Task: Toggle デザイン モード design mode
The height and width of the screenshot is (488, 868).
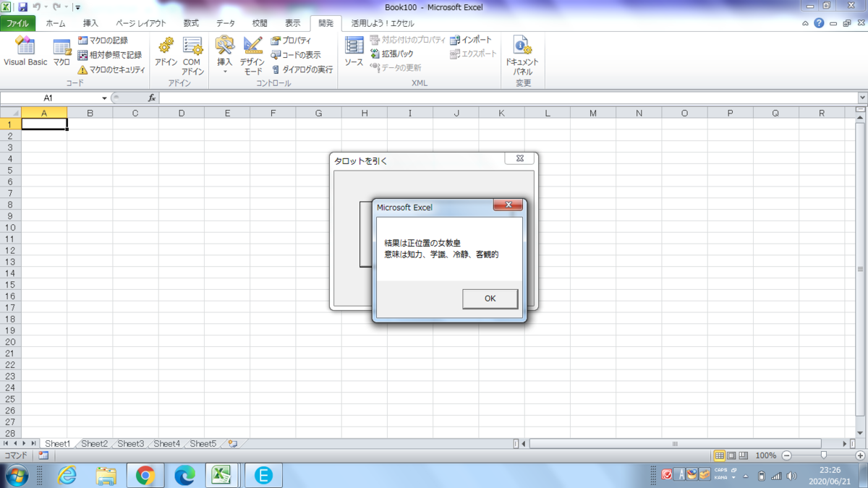Action: click(252, 56)
